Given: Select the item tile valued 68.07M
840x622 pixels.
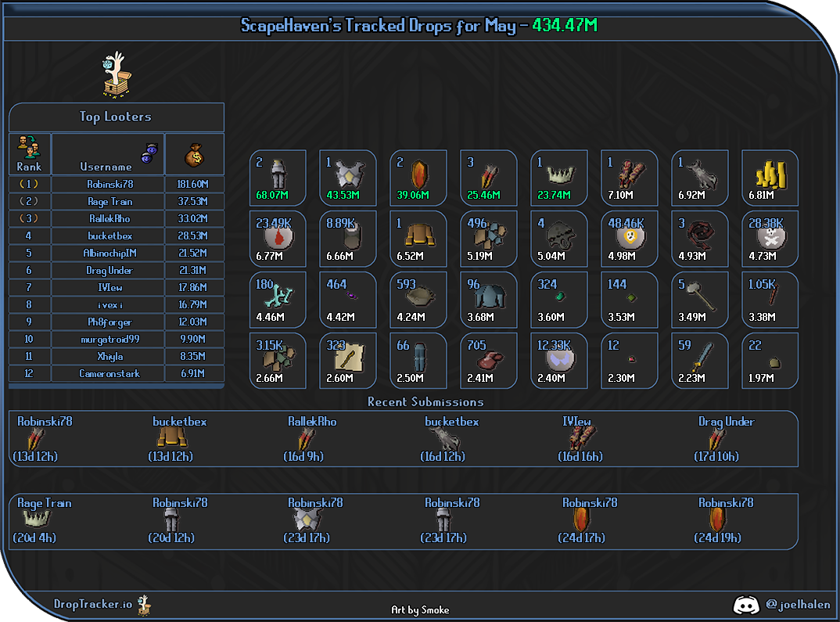Looking at the screenshot, I should tap(278, 178).
